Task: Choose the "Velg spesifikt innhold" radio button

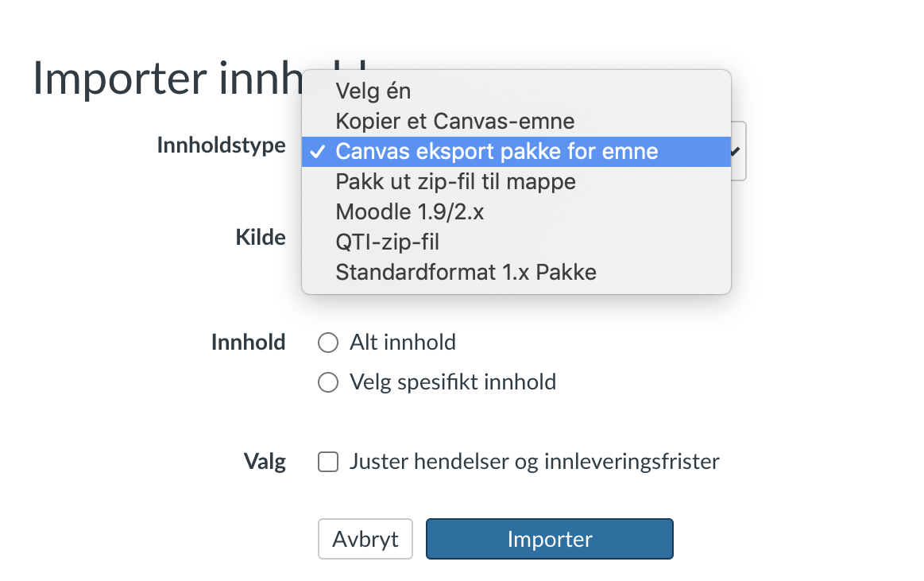Action: click(x=327, y=382)
